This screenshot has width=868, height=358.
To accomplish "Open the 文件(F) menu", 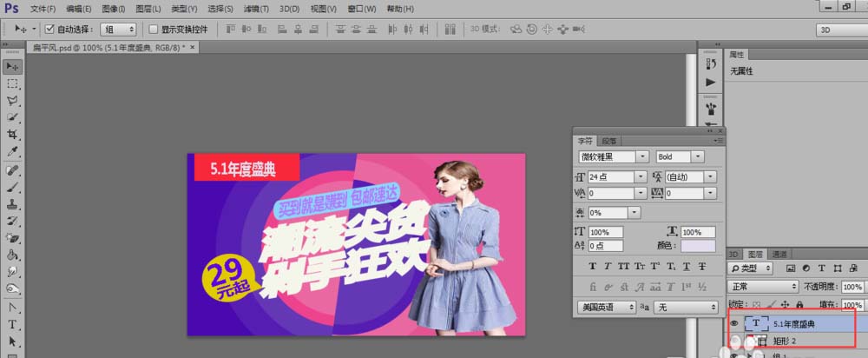I will 43,9.
